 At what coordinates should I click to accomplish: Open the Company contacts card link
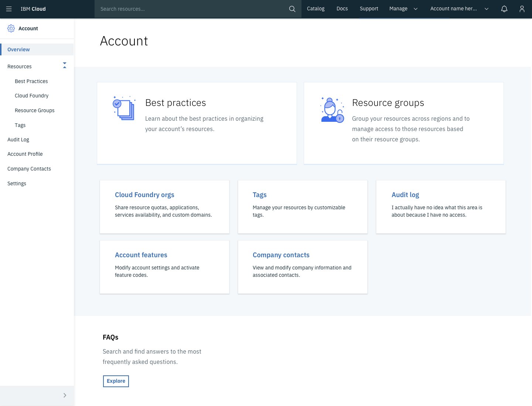click(x=281, y=255)
